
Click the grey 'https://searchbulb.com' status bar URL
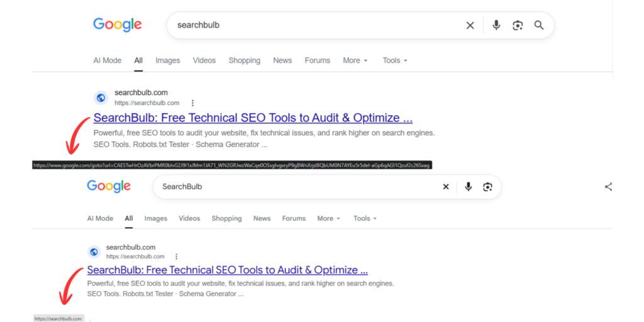pyautogui.click(x=58, y=319)
